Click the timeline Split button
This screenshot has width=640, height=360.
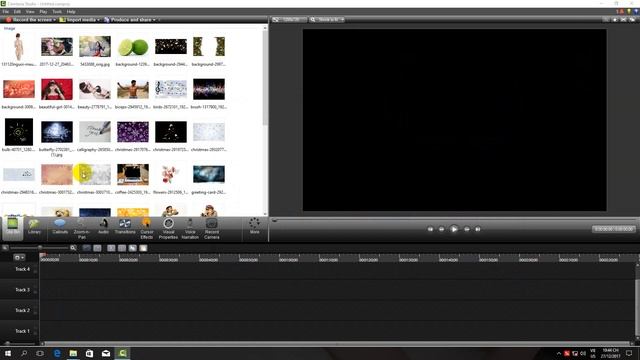point(122,248)
